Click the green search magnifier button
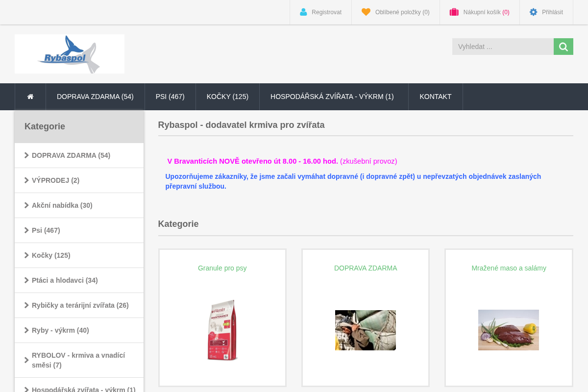Screen dimensions: 588x392 click(x=563, y=47)
